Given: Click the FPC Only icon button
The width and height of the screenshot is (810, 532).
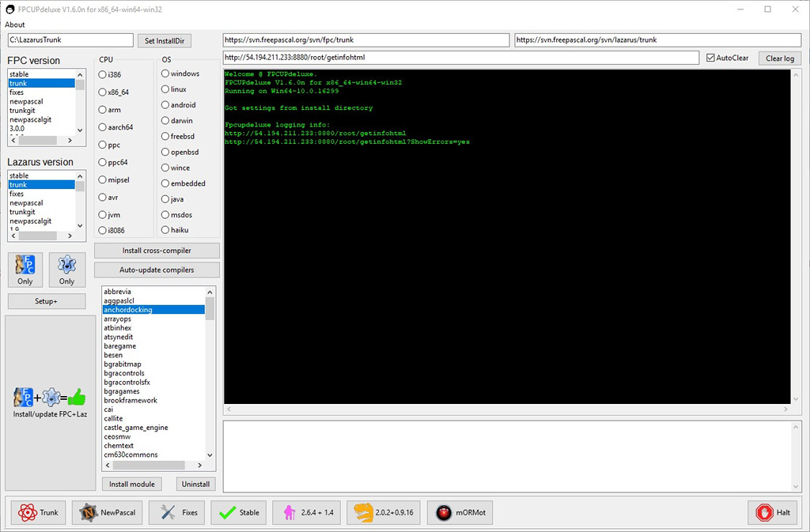Looking at the screenshot, I should coord(25,270).
